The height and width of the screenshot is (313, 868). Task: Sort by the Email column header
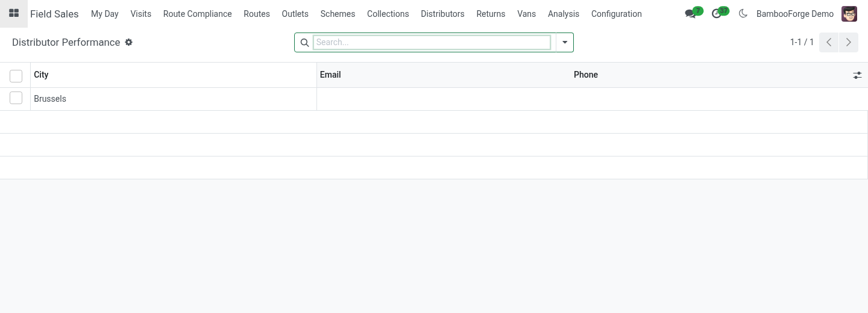[444, 75]
